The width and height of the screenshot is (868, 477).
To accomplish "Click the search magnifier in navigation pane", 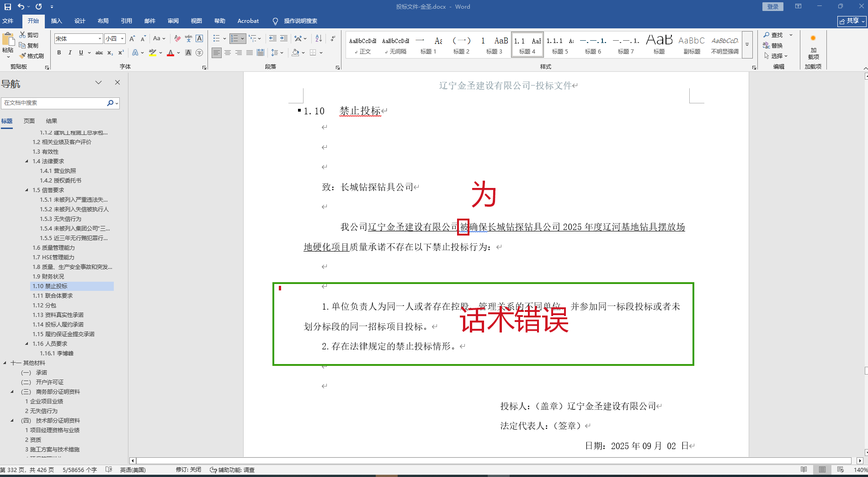I will pos(110,103).
